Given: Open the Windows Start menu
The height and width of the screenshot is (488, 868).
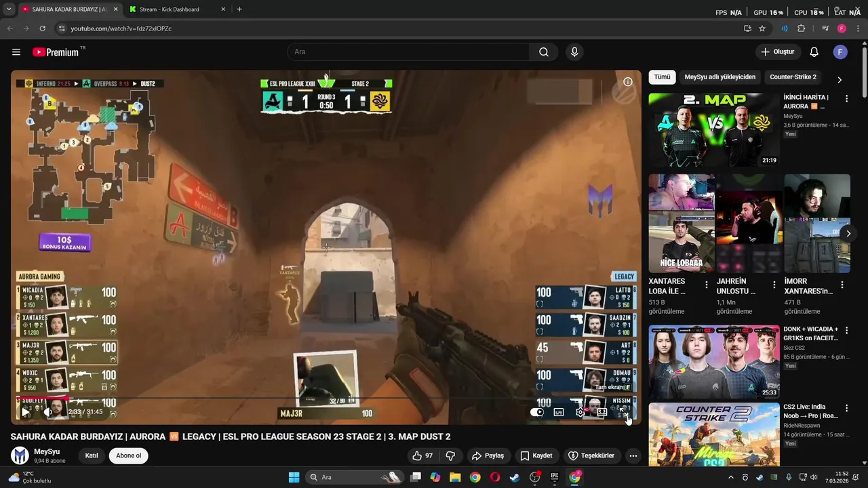Looking at the screenshot, I should pyautogui.click(x=294, y=477).
